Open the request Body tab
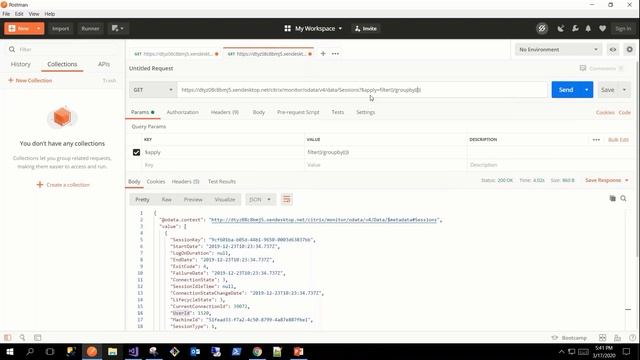Screen dimensions: 640x360 click(x=259, y=112)
